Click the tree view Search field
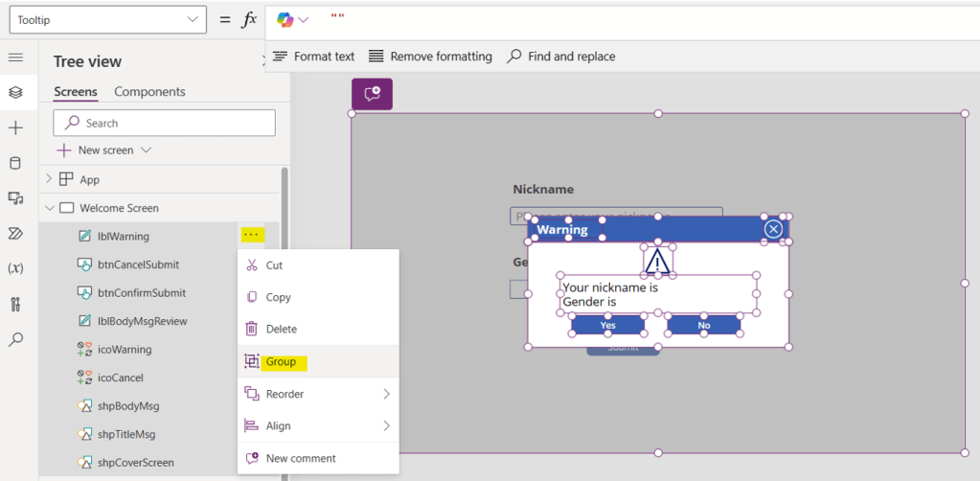980x481 pixels. [x=165, y=123]
